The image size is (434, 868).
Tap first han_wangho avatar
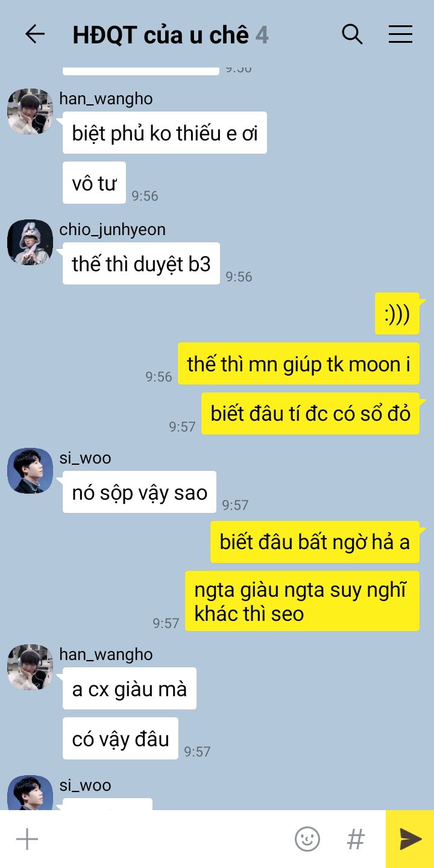(x=30, y=112)
